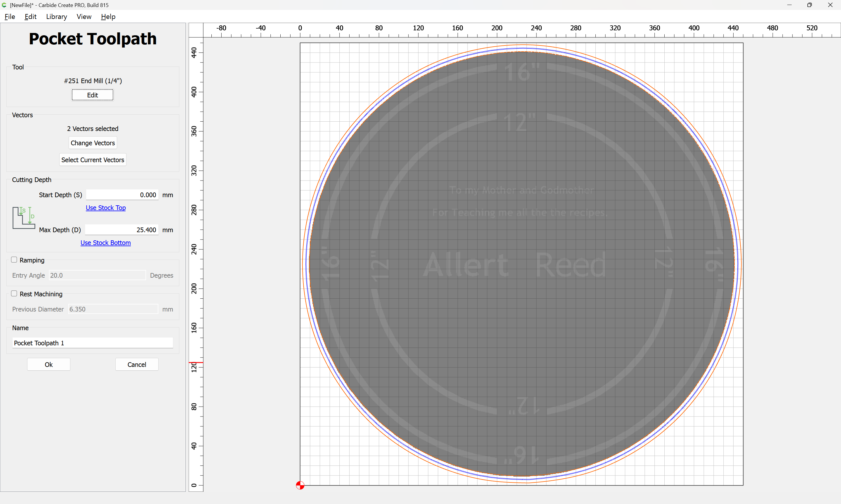Image resolution: width=841 pixels, height=504 pixels.
Task: Enable the Ramping checkbox
Action: (14, 260)
